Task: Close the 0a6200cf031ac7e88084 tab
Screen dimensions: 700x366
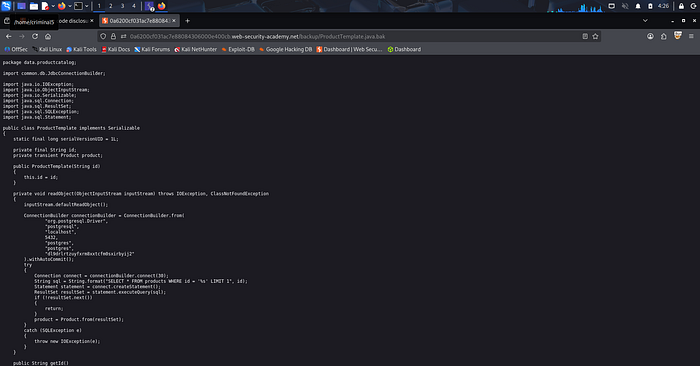Action: tap(174, 21)
